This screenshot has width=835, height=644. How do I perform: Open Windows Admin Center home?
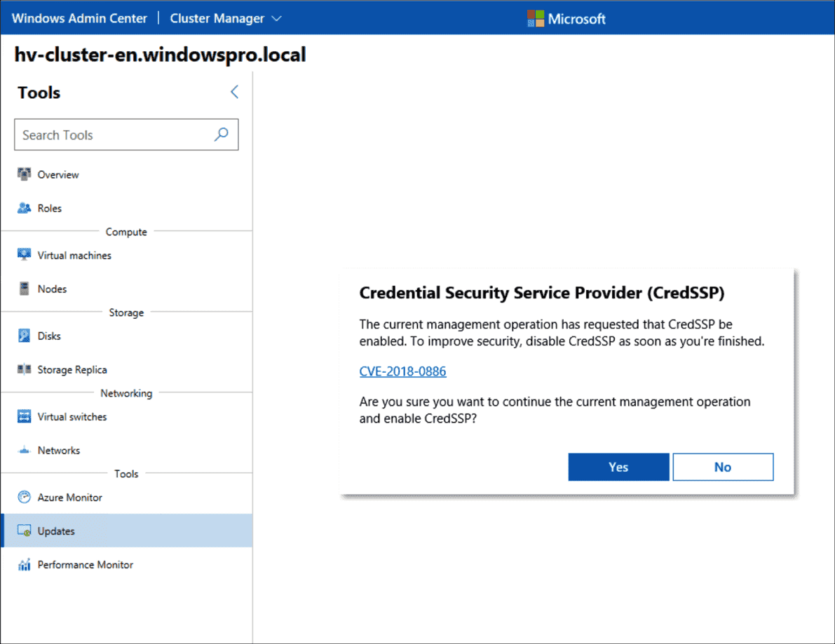[79, 18]
